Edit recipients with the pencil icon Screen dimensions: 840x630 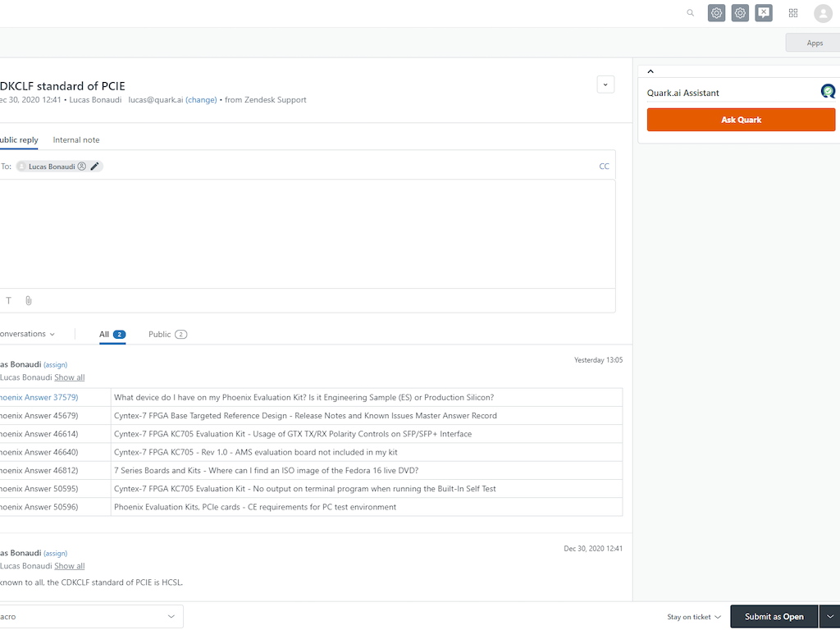coord(94,166)
